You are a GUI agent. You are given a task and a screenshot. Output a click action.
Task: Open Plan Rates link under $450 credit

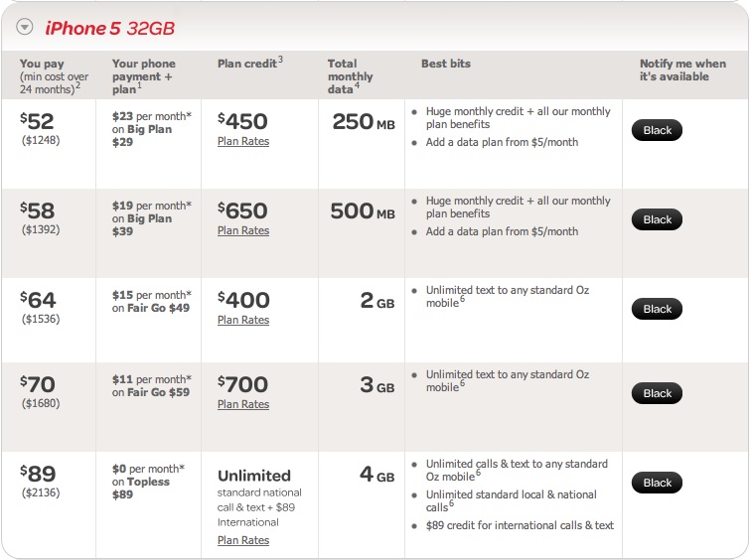(x=243, y=142)
